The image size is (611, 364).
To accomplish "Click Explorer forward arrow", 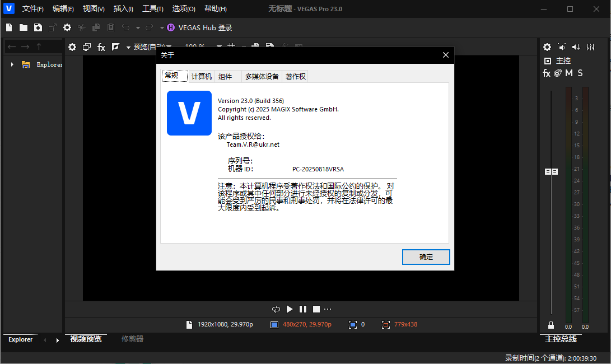I will (25, 47).
